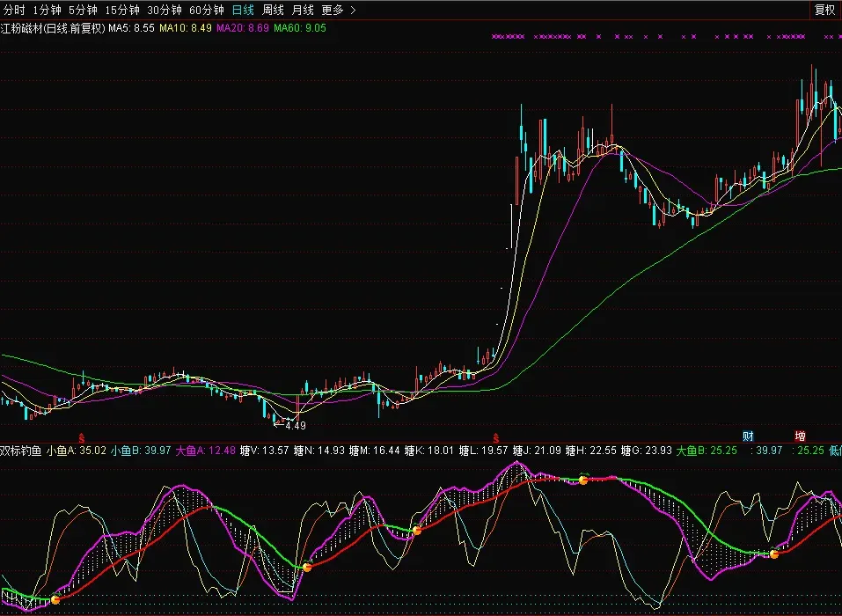Click the 塘G: 23.93 value

coord(646,451)
